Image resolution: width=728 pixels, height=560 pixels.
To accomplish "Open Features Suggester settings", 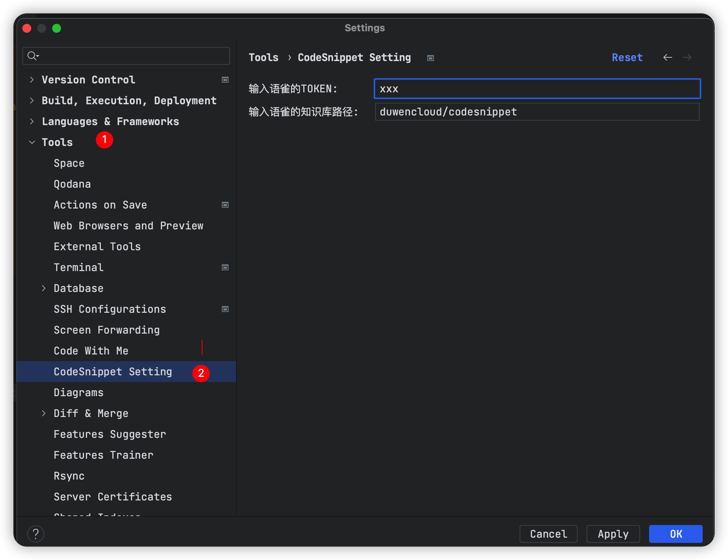I will (x=110, y=434).
